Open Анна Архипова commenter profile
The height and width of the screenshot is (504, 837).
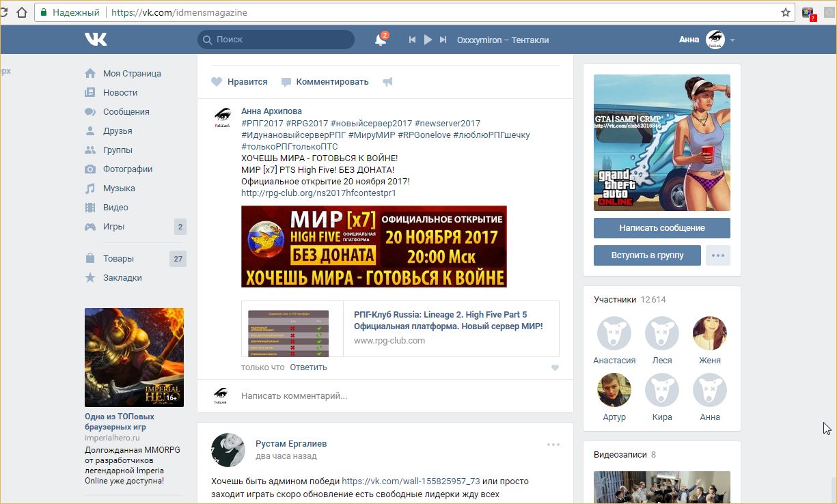pyautogui.click(x=271, y=111)
